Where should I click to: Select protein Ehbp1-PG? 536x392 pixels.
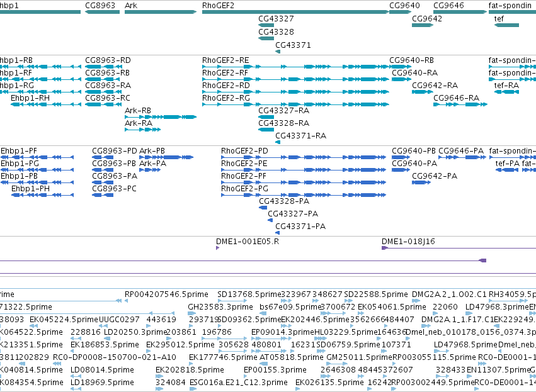coord(20,164)
